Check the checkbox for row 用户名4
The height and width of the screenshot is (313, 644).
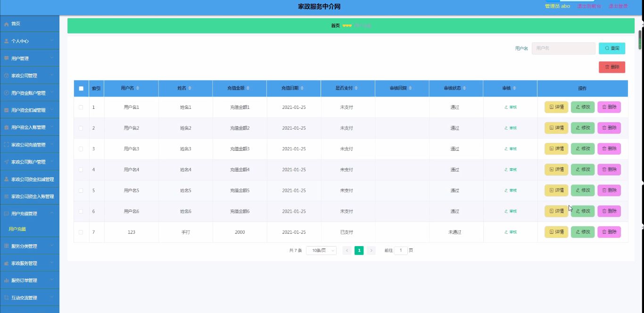(81, 169)
